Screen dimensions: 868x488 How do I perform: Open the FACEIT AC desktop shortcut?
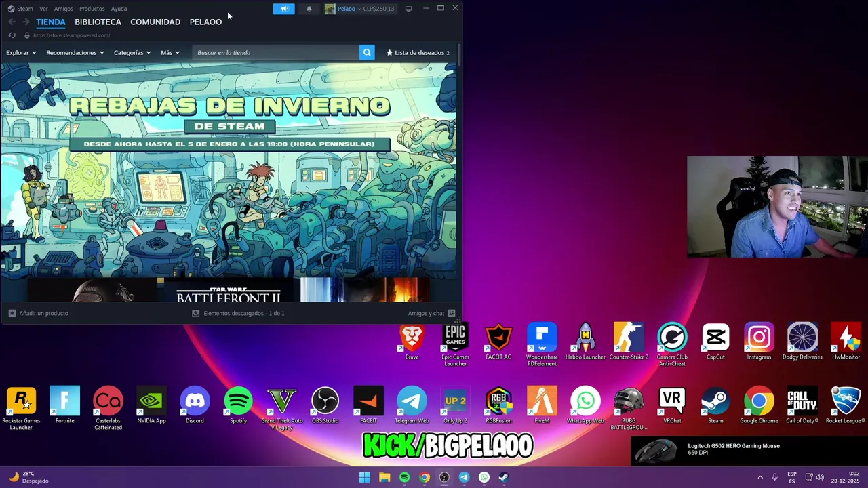click(x=498, y=342)
